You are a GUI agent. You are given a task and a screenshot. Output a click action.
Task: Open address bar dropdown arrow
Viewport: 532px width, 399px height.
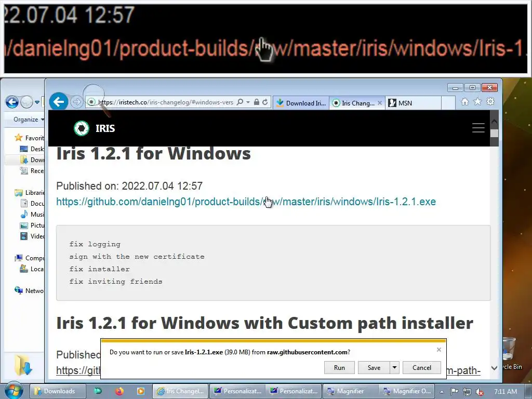point(248,102)
